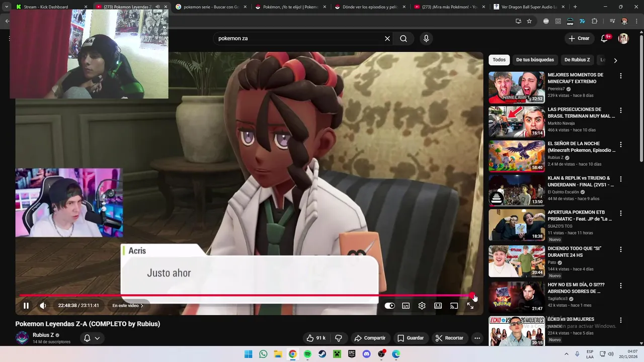Open 'DICIENDO TODO QUE SI DURANTE 24 HS'
Viewport: 644px width, 362px height.
[x=575, y=252]
